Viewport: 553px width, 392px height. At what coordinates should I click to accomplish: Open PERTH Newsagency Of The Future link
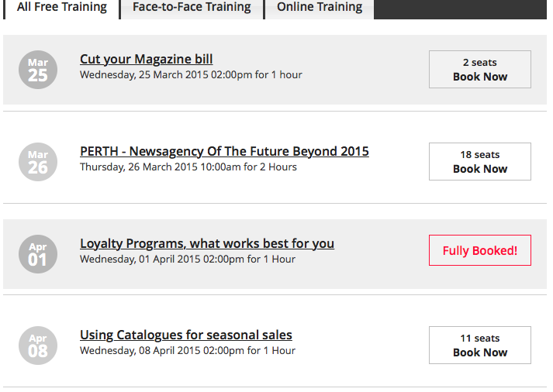tap(224, 152)
